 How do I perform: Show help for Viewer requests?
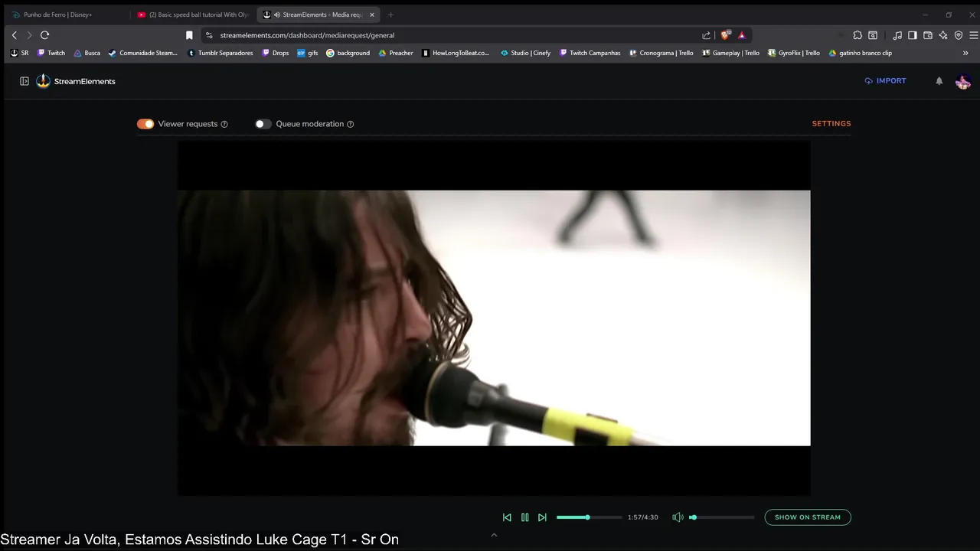[x=224, y=124]
